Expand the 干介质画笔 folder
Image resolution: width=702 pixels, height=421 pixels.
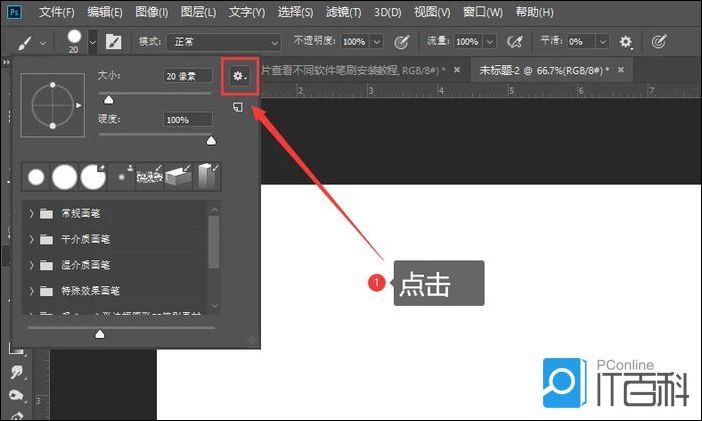pyautogui.click(x=31, y=239)
